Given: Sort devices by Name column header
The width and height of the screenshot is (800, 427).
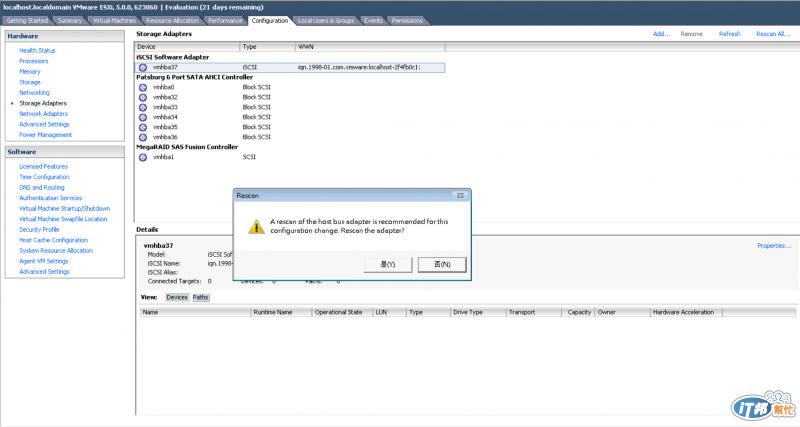Looking at the screenshot, I should click(195, 312).
